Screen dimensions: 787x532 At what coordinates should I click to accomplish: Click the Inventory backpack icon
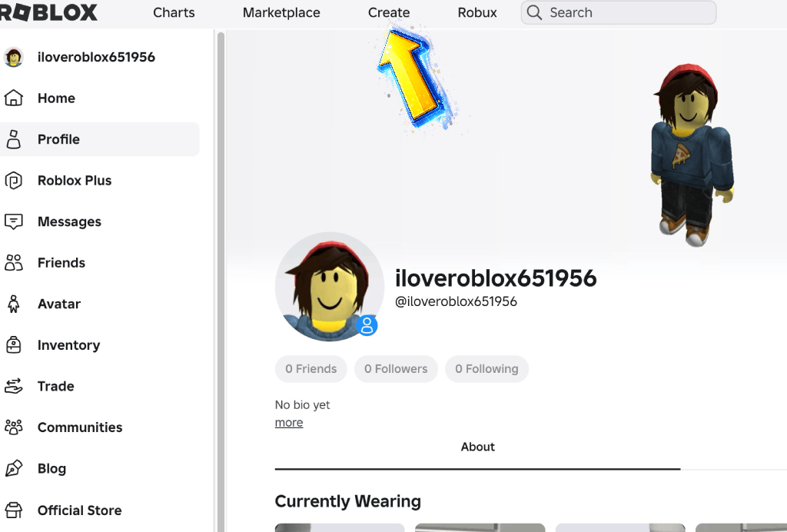(14, 344)
